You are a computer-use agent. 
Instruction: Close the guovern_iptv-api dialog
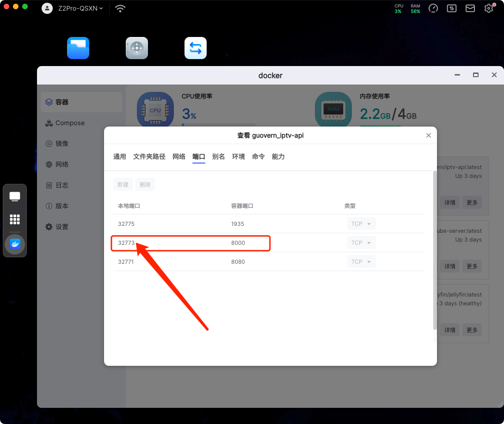click(x=429, y=135)
